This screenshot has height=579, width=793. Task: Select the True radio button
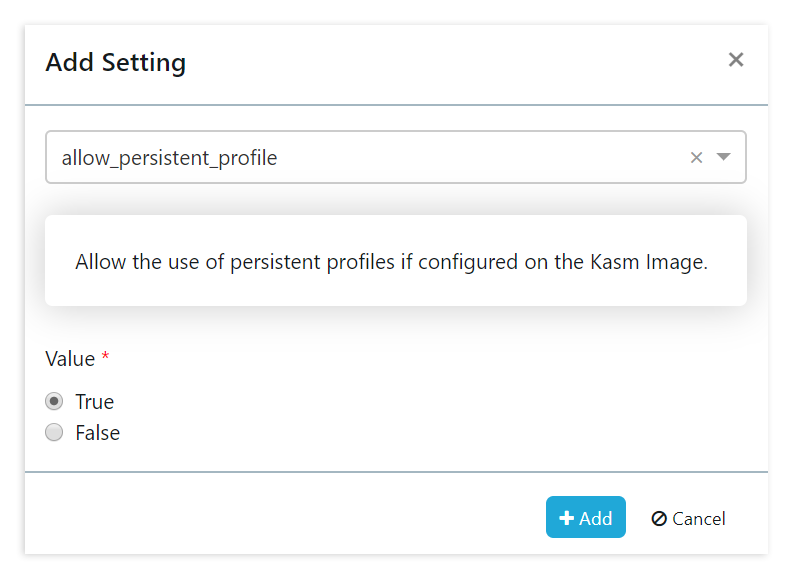point(55,401)
